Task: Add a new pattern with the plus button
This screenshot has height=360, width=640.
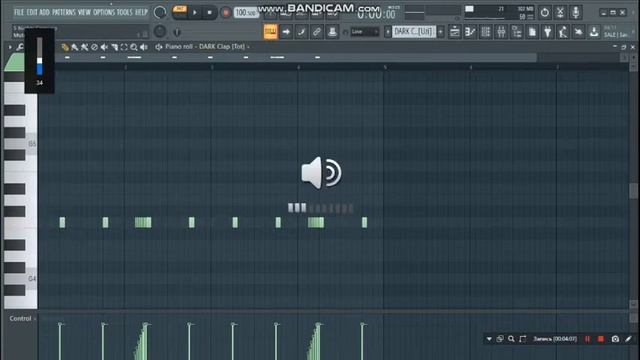Action: pos(440,31)
